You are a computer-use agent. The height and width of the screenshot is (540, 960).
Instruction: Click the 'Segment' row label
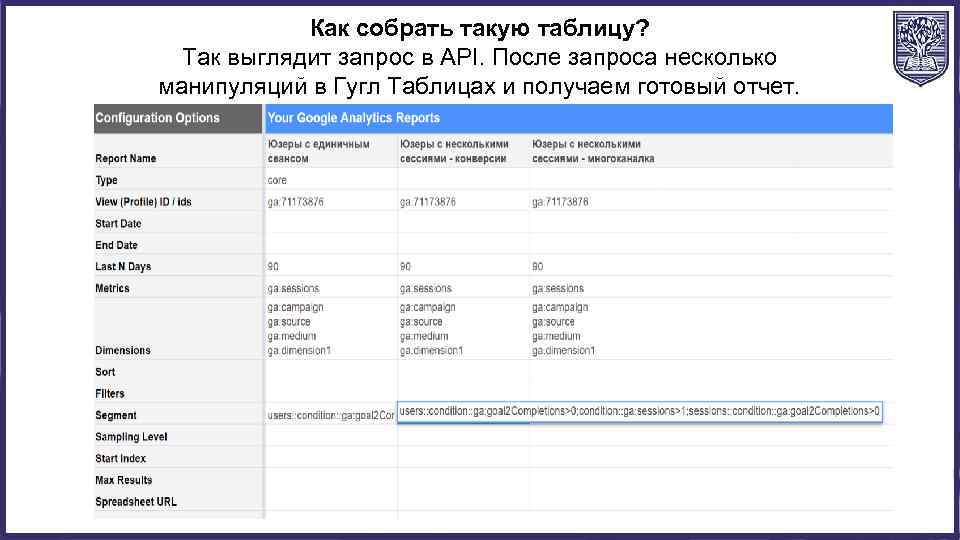click(x=116, y=415)
